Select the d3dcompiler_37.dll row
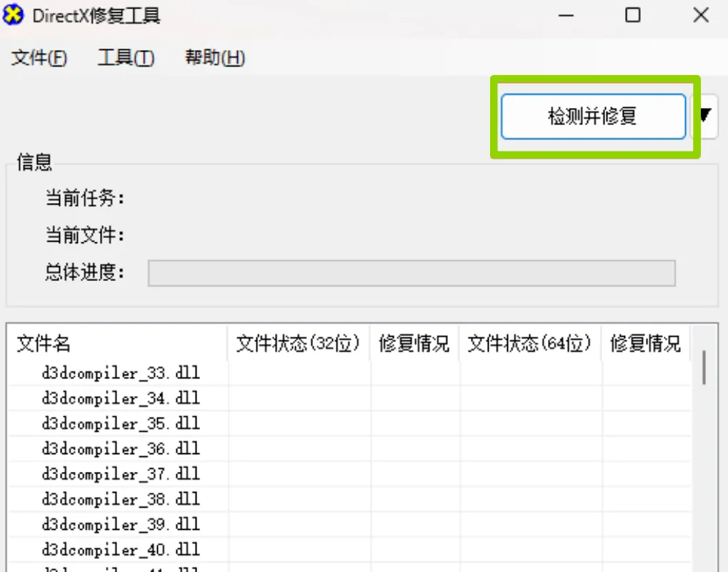 click(349, 474)
